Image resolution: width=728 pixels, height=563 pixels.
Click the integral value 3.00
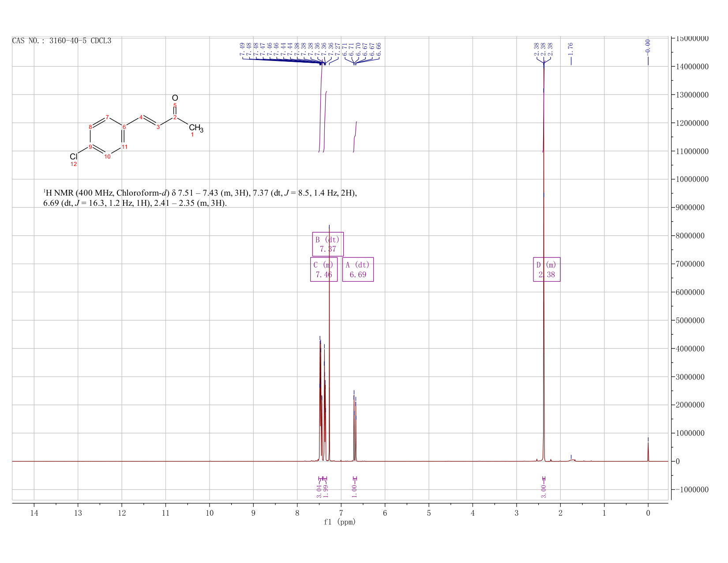click(544, 491)
